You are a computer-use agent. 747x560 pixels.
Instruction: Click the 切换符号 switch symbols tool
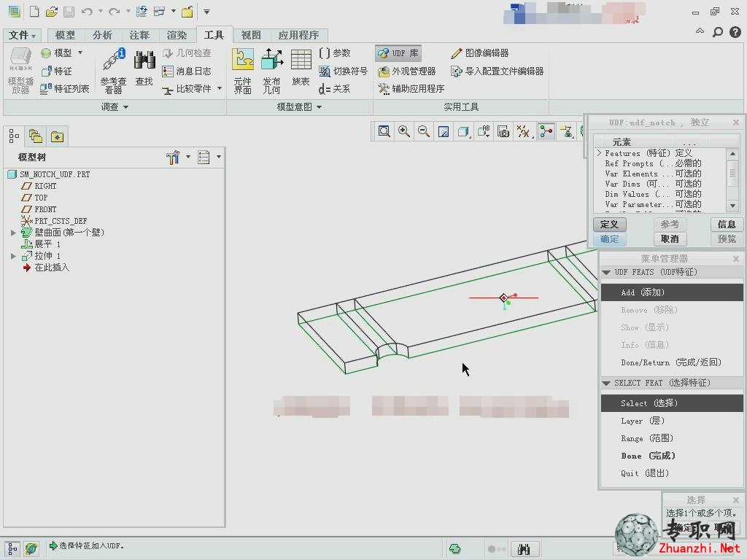343,71
